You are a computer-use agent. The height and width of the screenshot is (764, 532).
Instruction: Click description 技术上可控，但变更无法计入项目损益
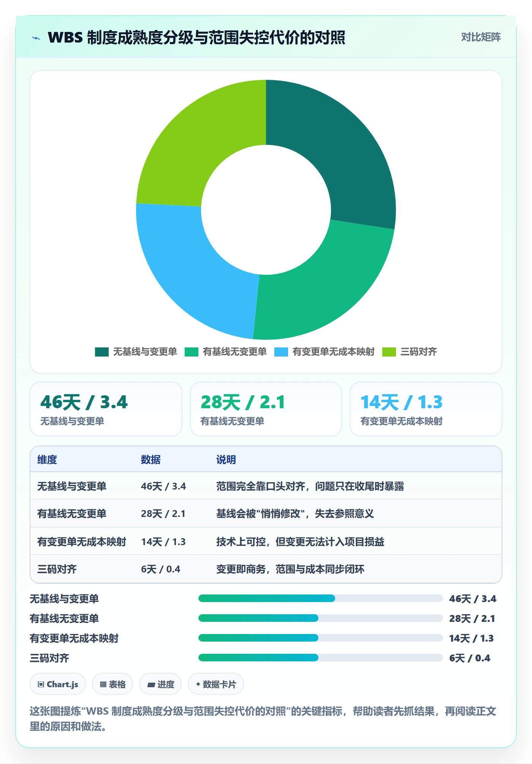(x=301, y=542)
